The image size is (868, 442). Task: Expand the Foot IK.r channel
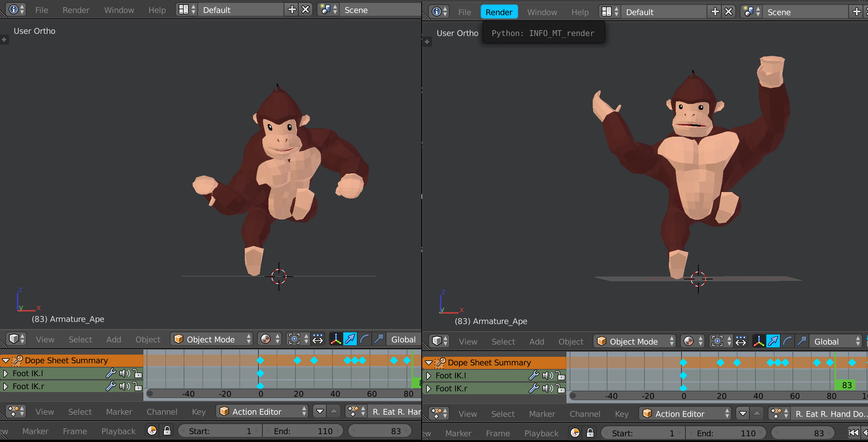tap(5, 387)
